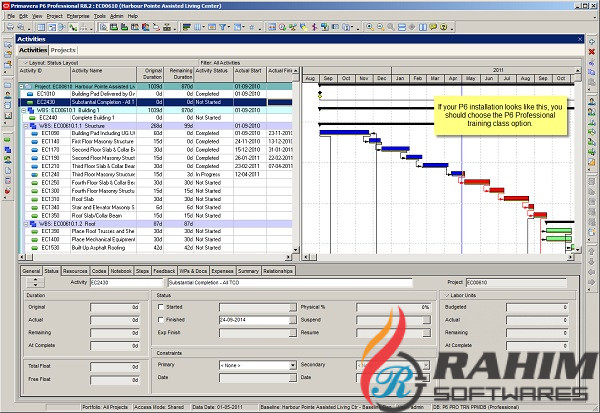Open the WPs & Docs detail tab
This screenshot has height=413, width=600.
coord(193,271)
